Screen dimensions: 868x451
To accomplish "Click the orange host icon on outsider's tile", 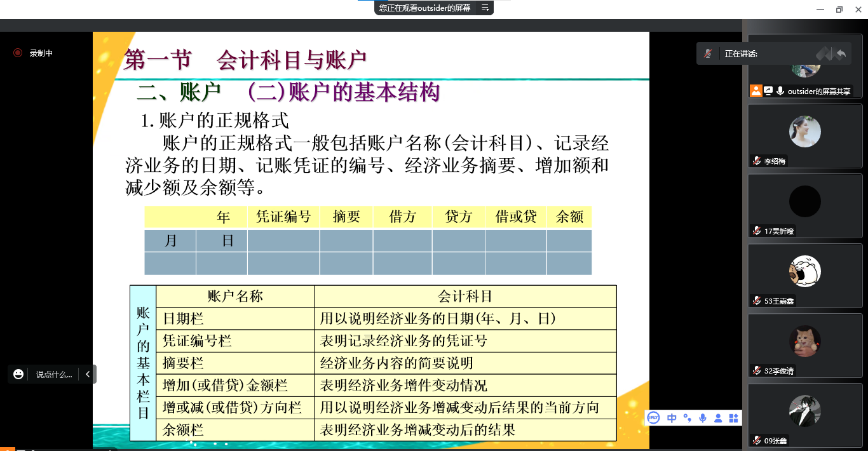I will click(756, 91).
